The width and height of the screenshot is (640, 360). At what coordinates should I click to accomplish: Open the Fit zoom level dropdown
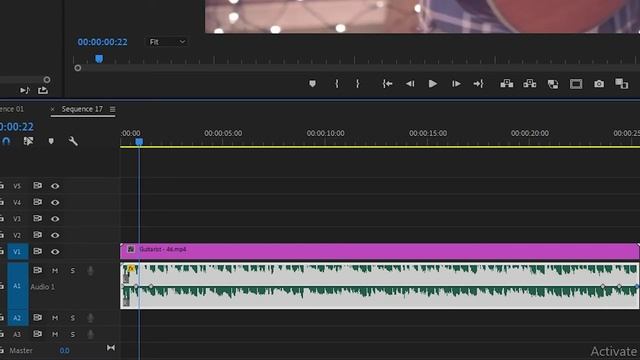click(x=167, y=42)
